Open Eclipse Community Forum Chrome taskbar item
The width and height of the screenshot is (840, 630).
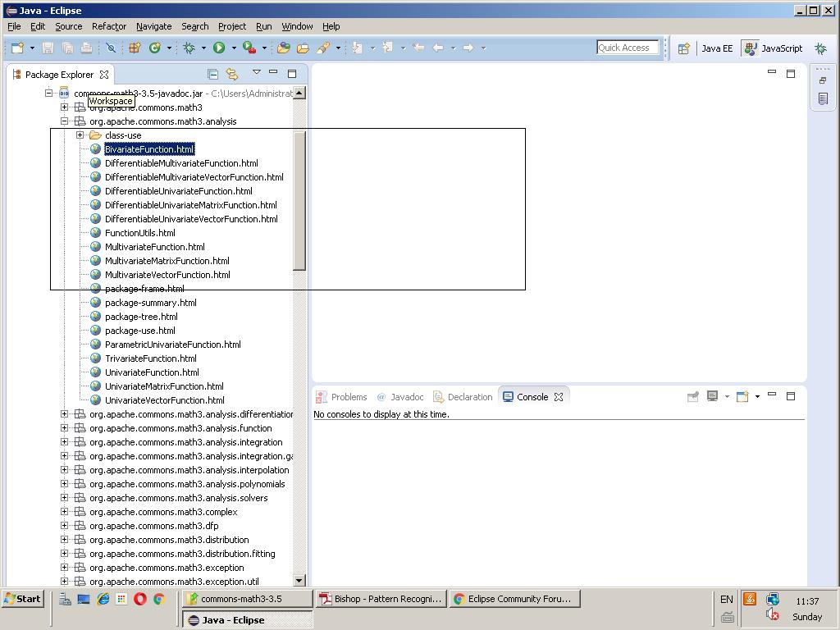(x=515, y=599)
